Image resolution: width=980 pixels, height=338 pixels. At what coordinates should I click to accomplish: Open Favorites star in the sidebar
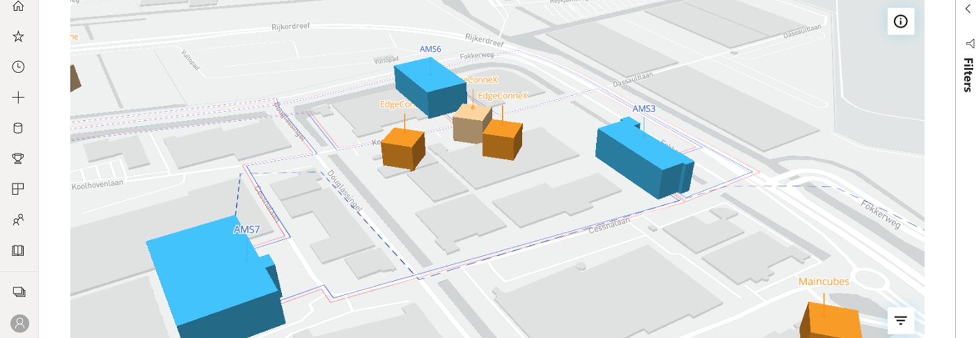click(x=18, y=37)
